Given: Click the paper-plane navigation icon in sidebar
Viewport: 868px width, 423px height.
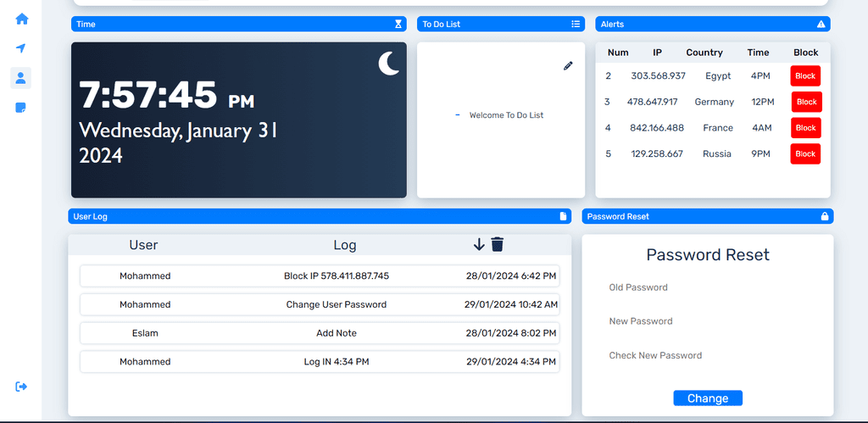Looking at the screenshot, I should click(x=21, y=48).
